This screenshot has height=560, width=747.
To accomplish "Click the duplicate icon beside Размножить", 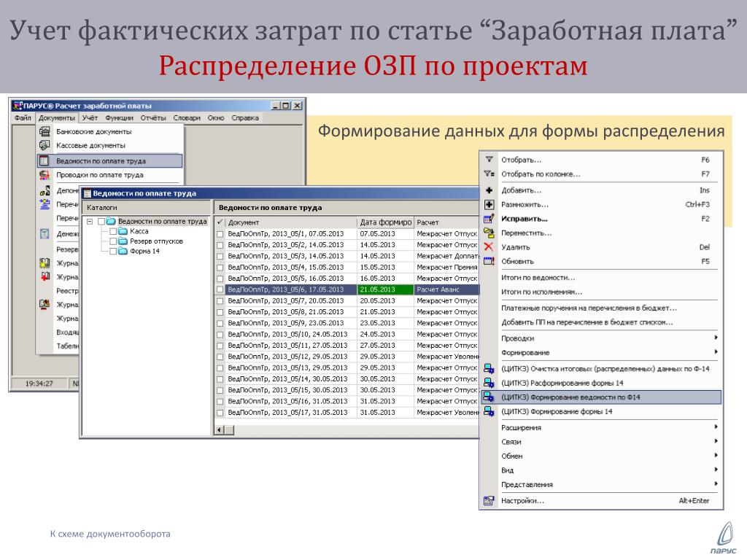I will coord(489,204).
